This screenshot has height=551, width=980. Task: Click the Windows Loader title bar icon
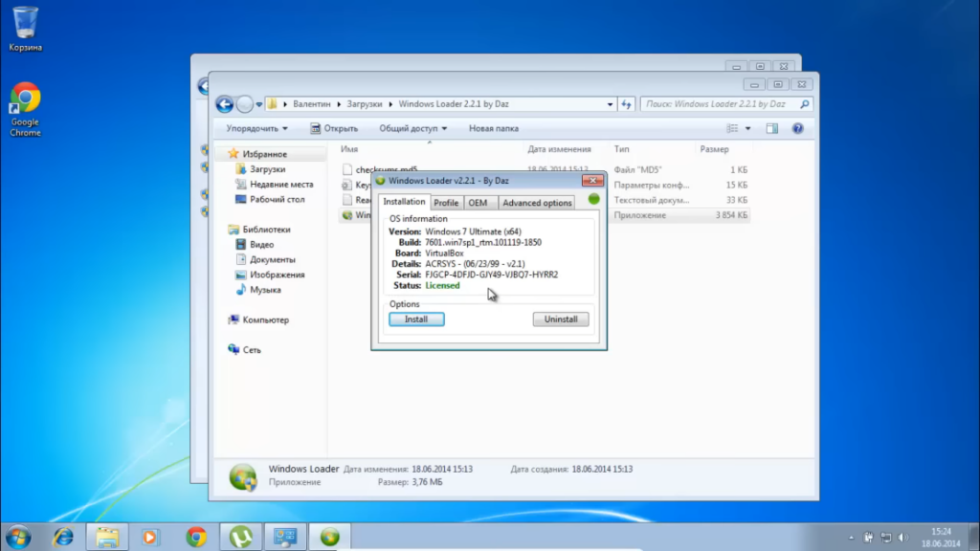(x=380, y=181)
